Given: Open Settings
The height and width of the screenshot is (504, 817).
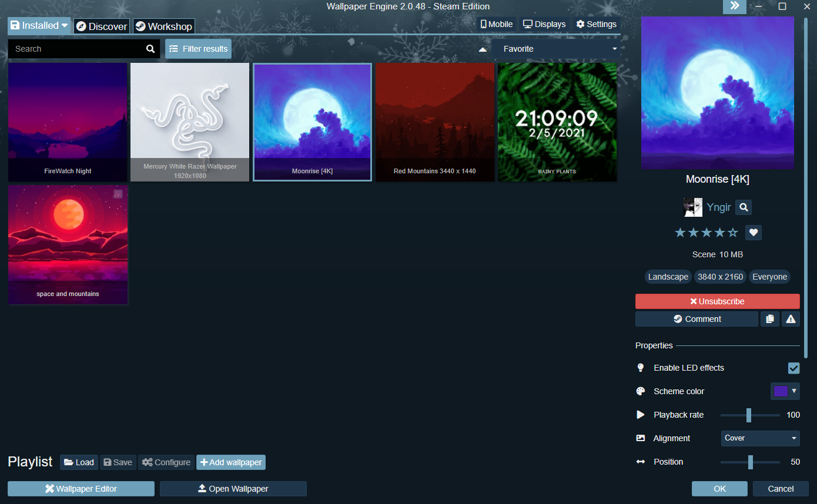Looking at the screenshot, I should point(597,24).
